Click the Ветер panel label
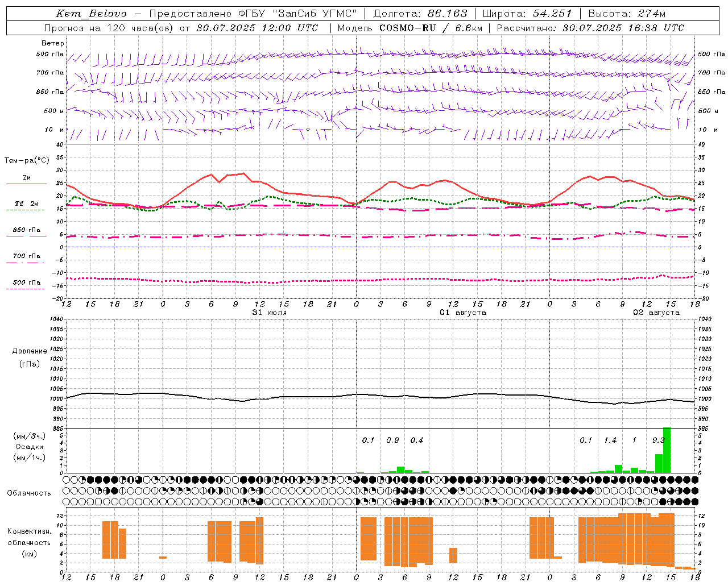The height and width of the screenshot is (582, 728). [53, 43]
